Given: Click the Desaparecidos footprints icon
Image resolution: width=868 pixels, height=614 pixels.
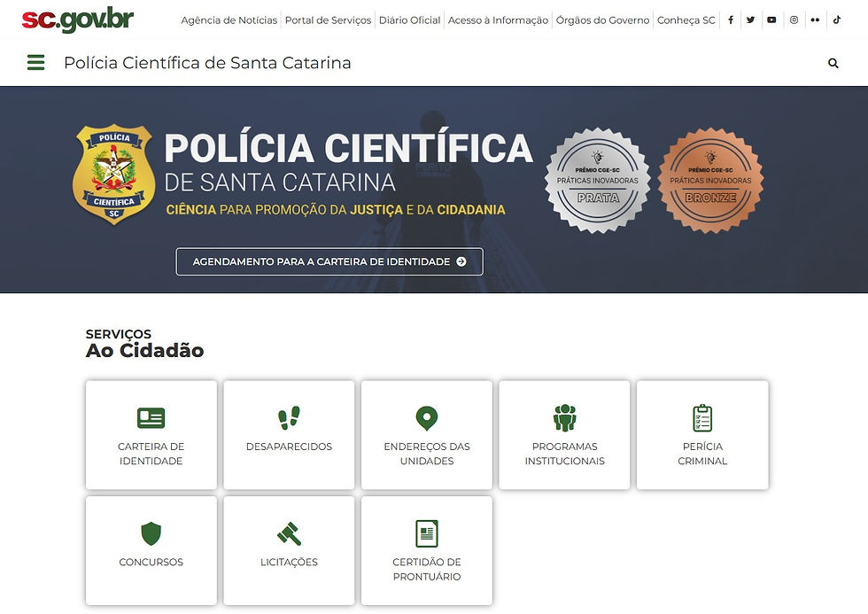Looking at the screenshot, I should point(288,416).
